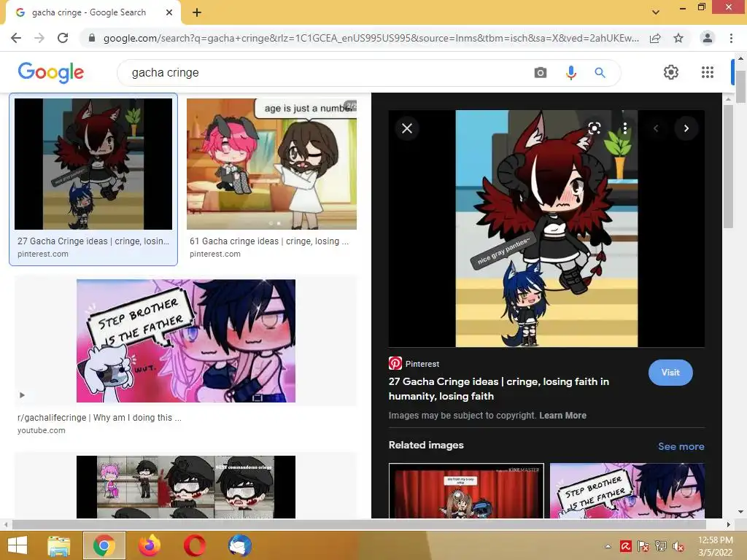Search by image with camera icon
The width and height of the screenshot is (747, 560).
[541, 73]
